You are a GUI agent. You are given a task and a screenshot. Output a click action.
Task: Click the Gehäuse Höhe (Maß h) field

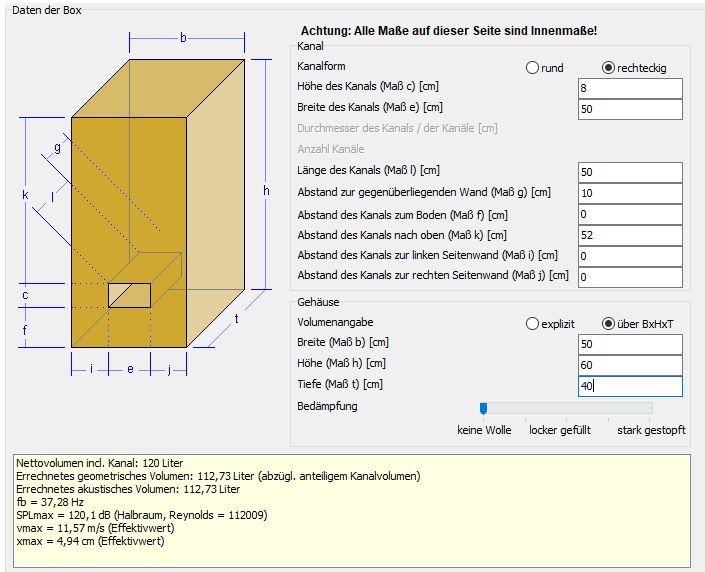[630, 365]
